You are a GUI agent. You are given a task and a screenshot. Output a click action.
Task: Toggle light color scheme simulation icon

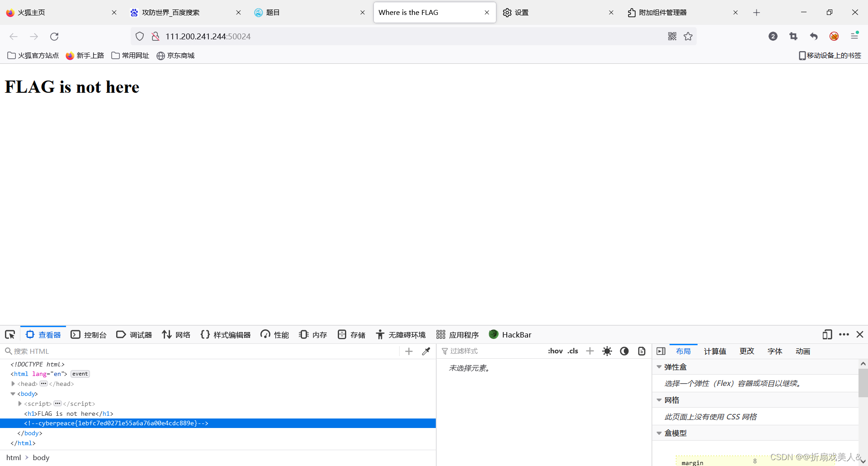[x=607, y=351]
